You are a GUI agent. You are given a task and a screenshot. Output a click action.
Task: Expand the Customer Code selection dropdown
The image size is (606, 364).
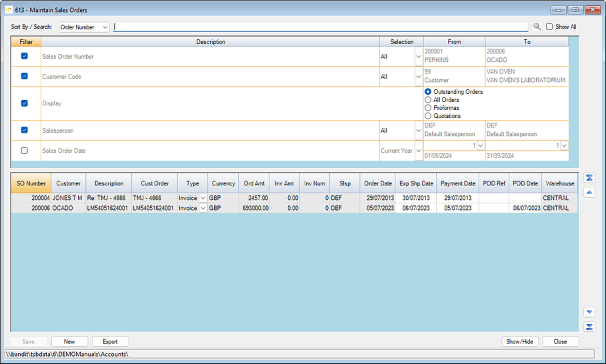[x=418, y=77]
